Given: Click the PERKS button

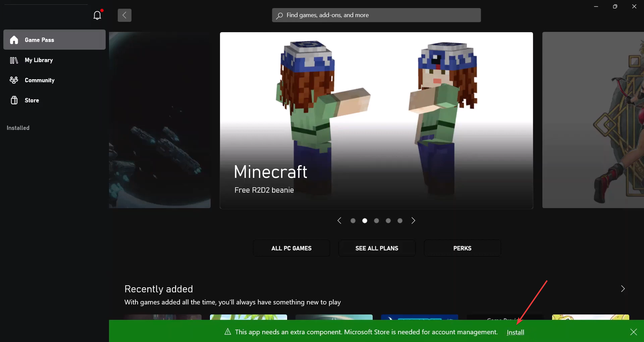Looking at the screenshot, I should (x=463, y=248).
